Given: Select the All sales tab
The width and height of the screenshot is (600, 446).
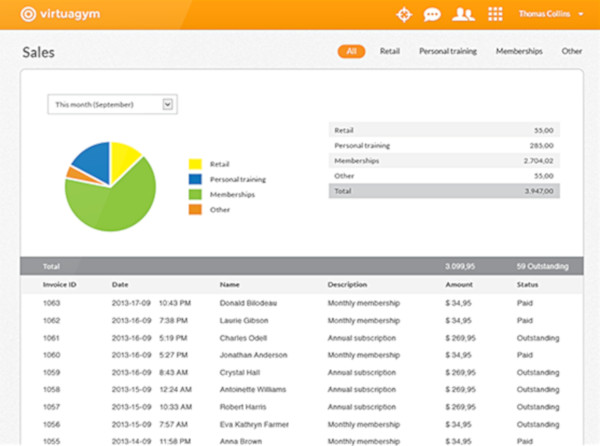Looking at the screenshot, I should pos(351,51).
